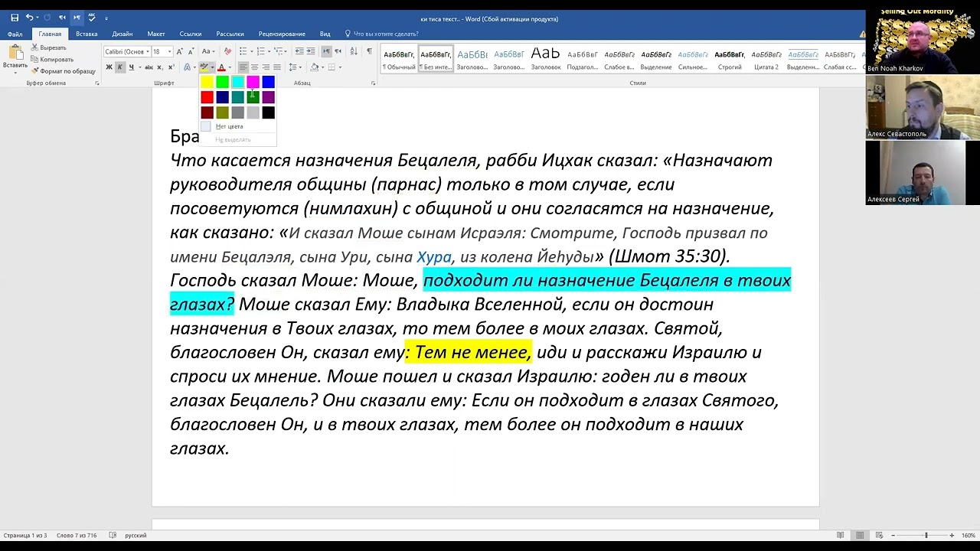Image resolution: width=980 pixels, height=551 pixels.
Task: Sort the selected text alphabetically
Action: tap(354, 51)
